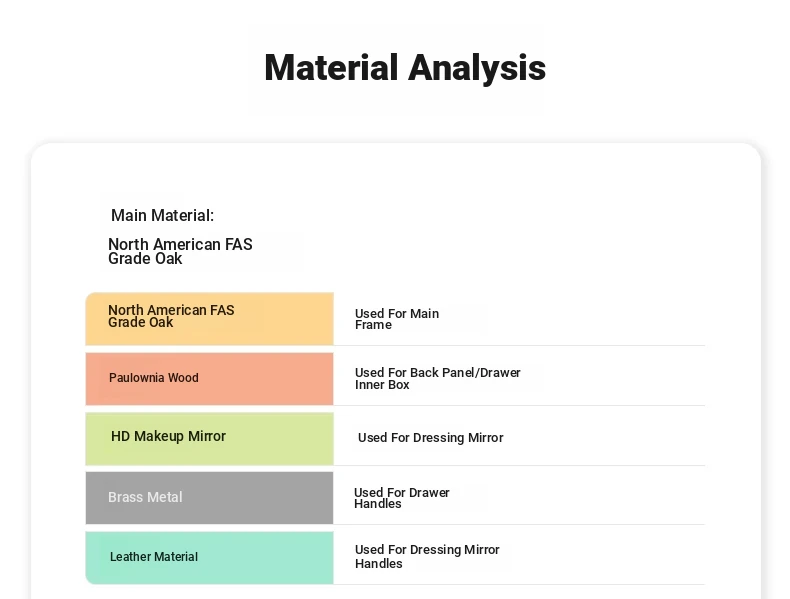Click the Grade Oak line under Main Material
Screen dimensions: 790x599
(145, 259)
